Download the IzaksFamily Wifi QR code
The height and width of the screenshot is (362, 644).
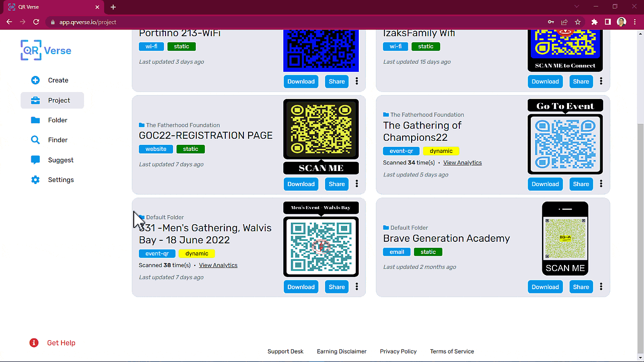click(x=545, y=81)
